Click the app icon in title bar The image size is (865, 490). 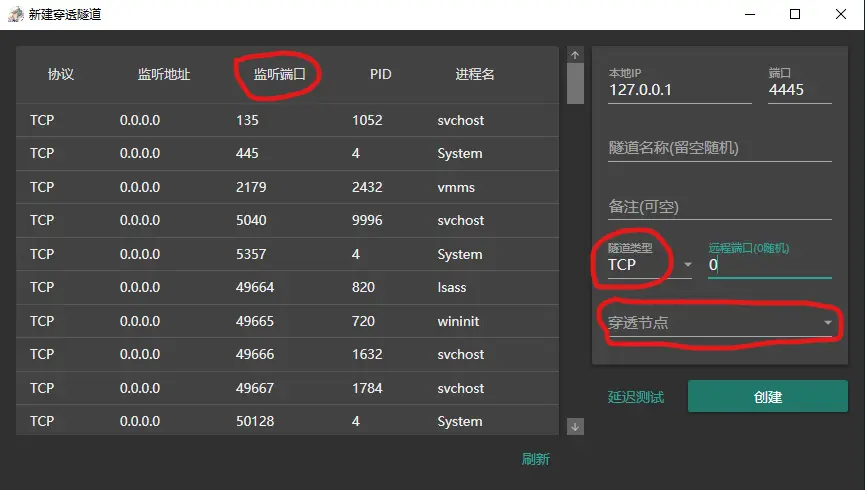[x=15, y=14]
